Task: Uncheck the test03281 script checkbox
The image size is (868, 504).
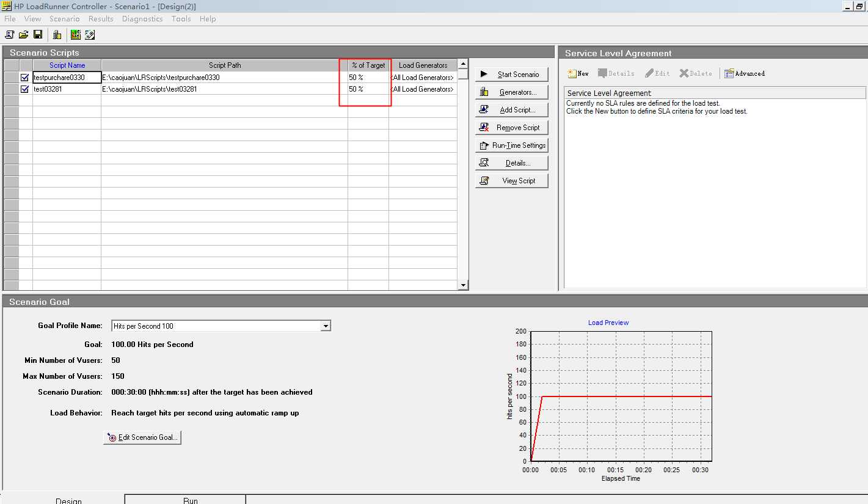Action: (25, 89)
